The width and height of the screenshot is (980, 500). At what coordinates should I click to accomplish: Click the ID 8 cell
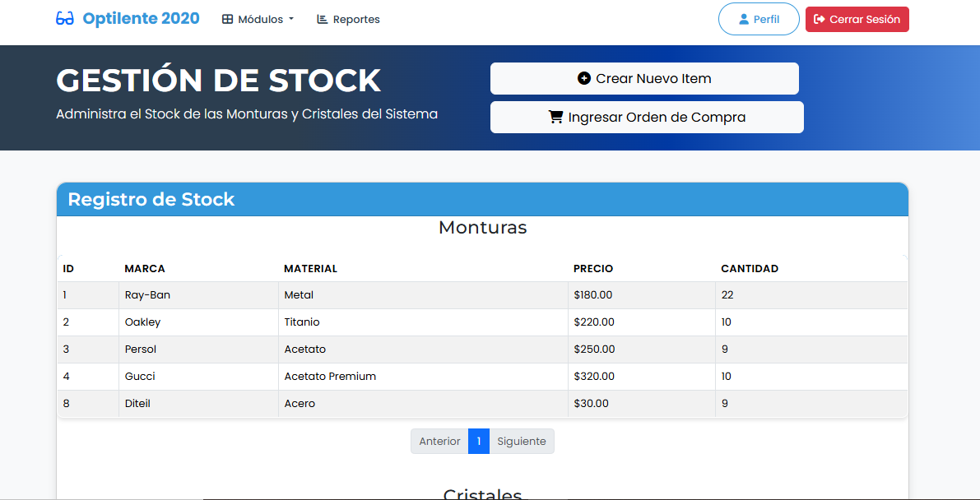point(87,404)
